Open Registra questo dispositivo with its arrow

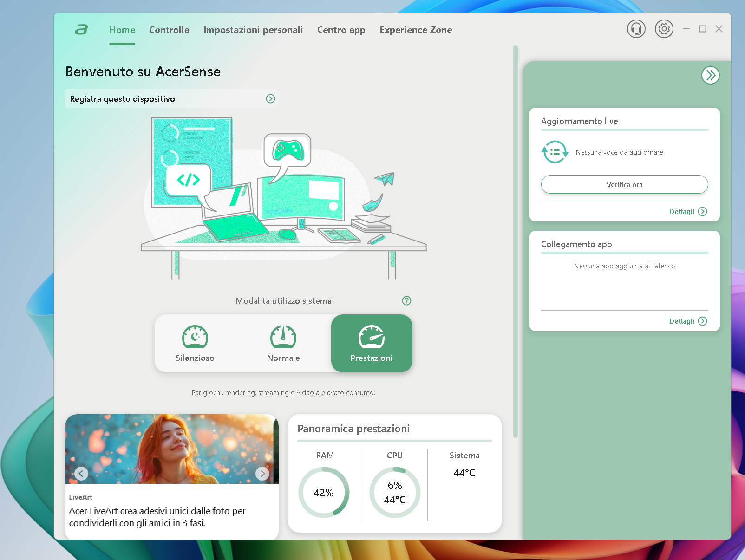click(270, 98)
